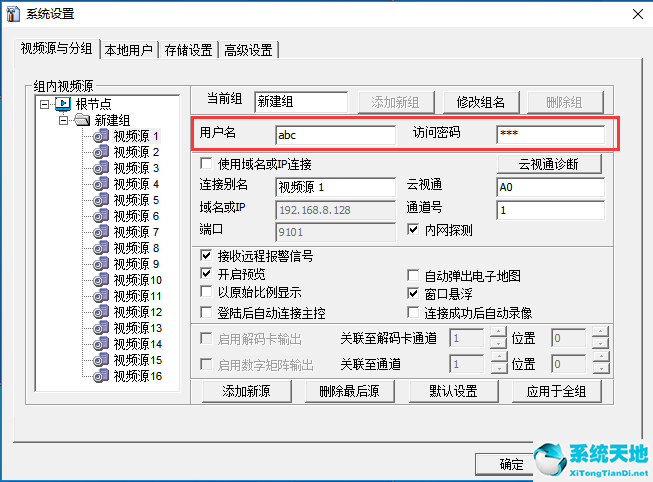Click the camera icon of 视频源13
The image size is (653, 482).
tap(101, 328)
